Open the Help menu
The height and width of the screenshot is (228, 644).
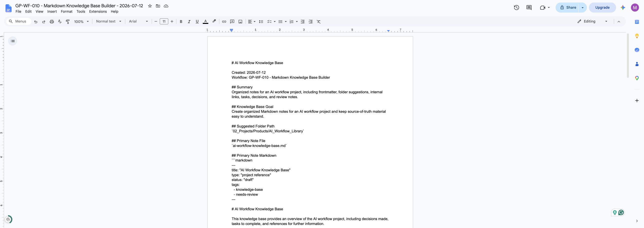point(114,12)
